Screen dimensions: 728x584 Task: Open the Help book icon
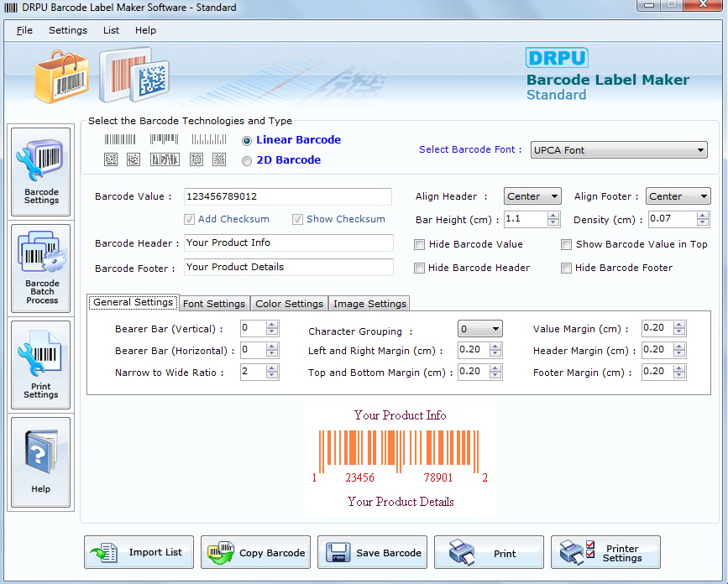tap(40, 461)
